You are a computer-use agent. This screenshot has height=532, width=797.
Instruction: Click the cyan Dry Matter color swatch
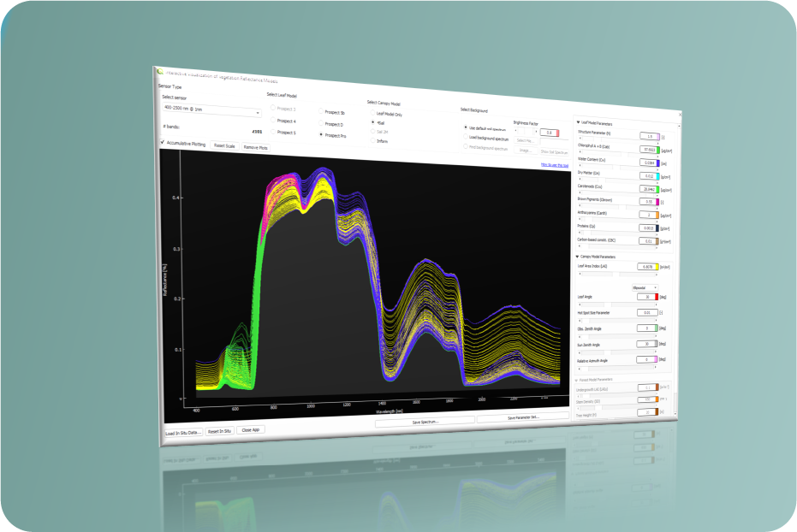[x=658, y=176]
